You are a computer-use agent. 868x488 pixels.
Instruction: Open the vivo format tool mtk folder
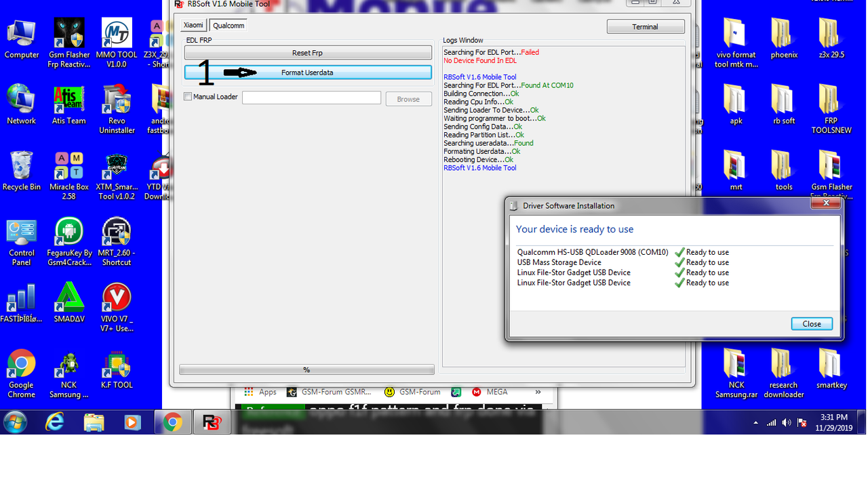coord(736,43)
